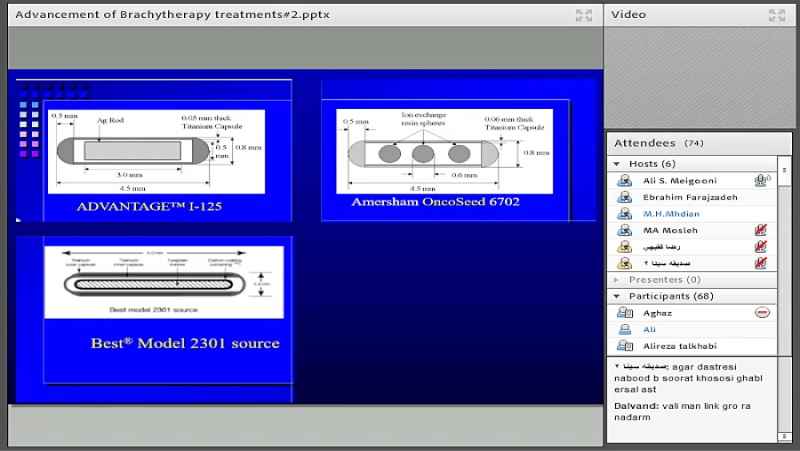Image resolution: width=800 pixels, height=451 pixels.
Task: Click the host avatar icon for Ebrahim Farajzadeh
Action: point(624,197)
